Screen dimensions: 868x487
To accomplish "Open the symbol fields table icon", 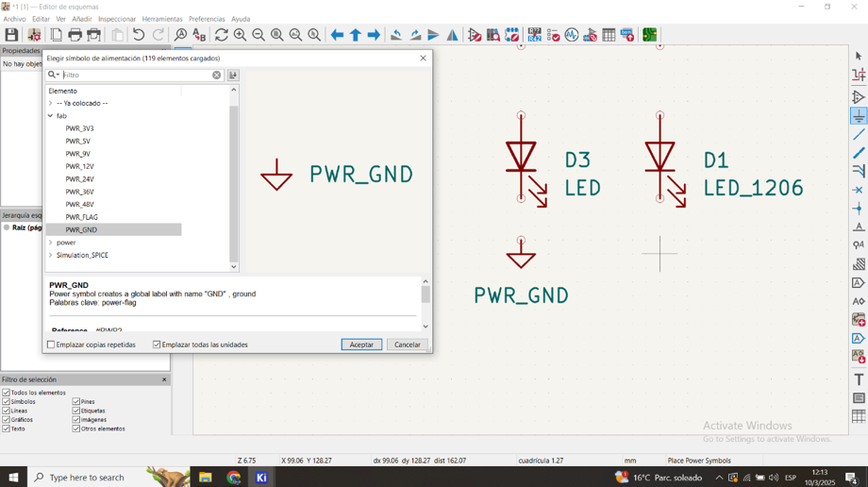I will 609,35.
